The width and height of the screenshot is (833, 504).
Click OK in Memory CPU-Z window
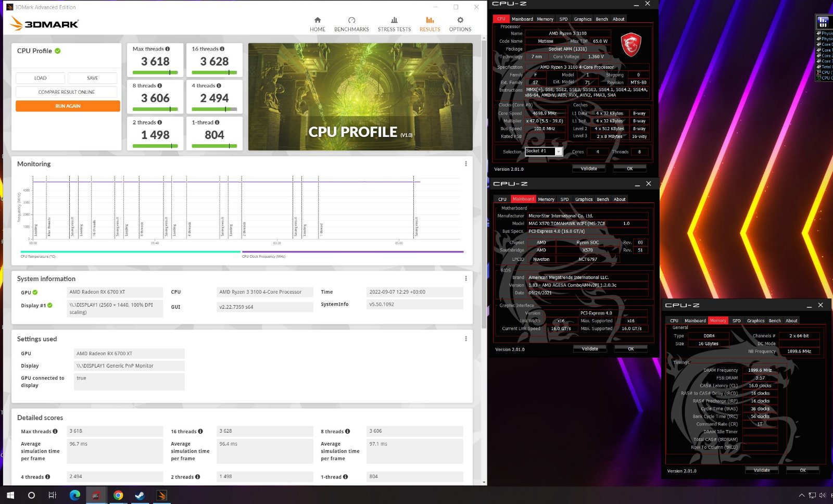[x=802, y=470]
